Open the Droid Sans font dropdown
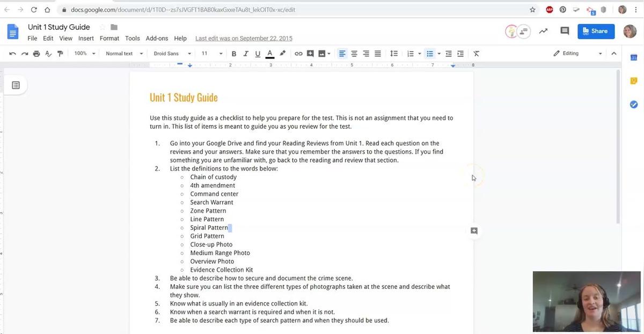Viewport: 644px width, 334px height. [172, 54]
